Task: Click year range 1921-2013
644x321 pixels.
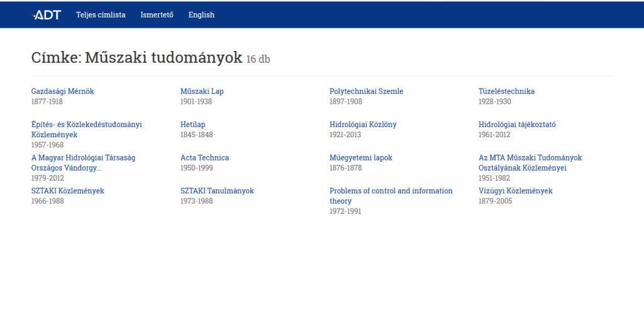Action: tap(345, 135)
